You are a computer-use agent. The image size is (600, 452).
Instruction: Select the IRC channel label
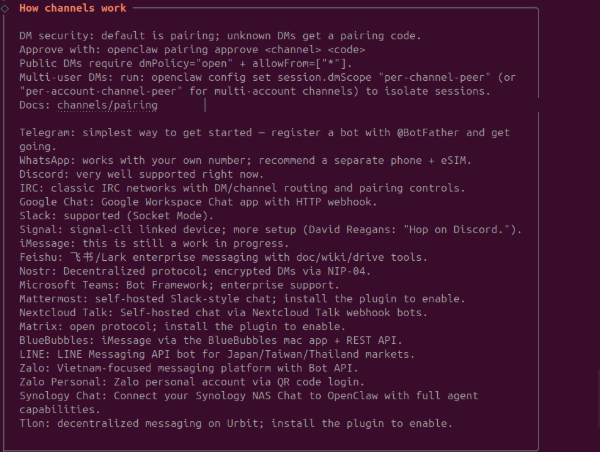(29, 188)
